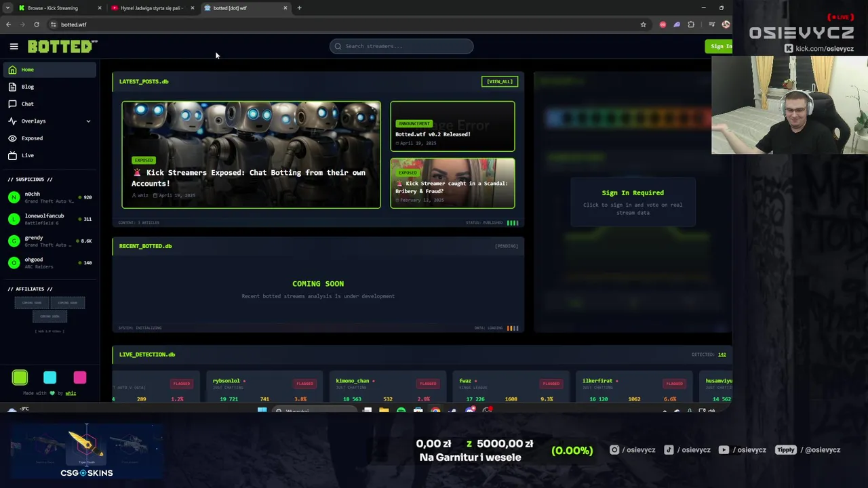This screenshot has height=488, width=868.
Task: Open the browser extensions puzzle icon
Action: pos(691,24)
